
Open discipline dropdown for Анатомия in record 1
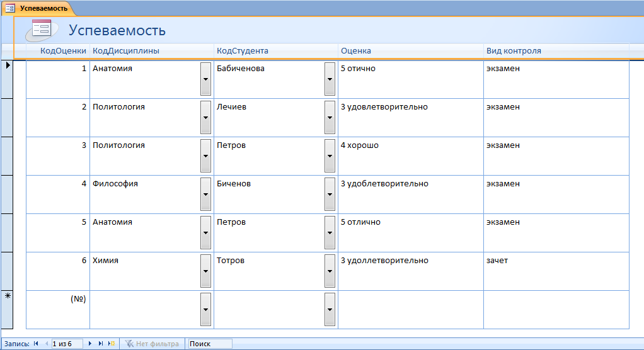click(x=206, y=79)
